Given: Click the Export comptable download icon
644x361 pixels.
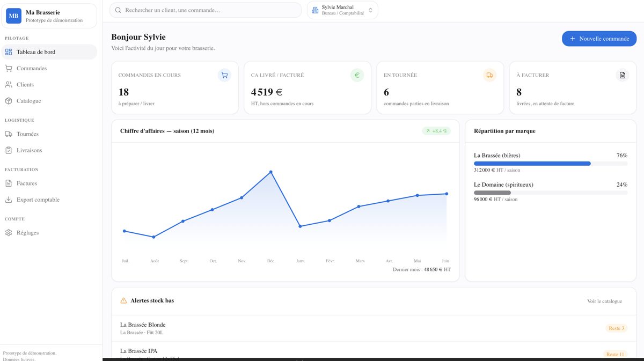Looking at the screenshot, I should click(9, 200).
